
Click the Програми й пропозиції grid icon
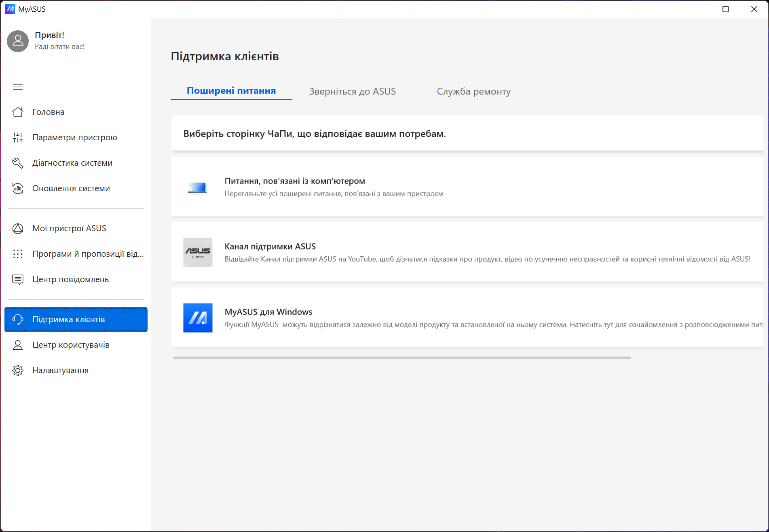click(18, 254)
